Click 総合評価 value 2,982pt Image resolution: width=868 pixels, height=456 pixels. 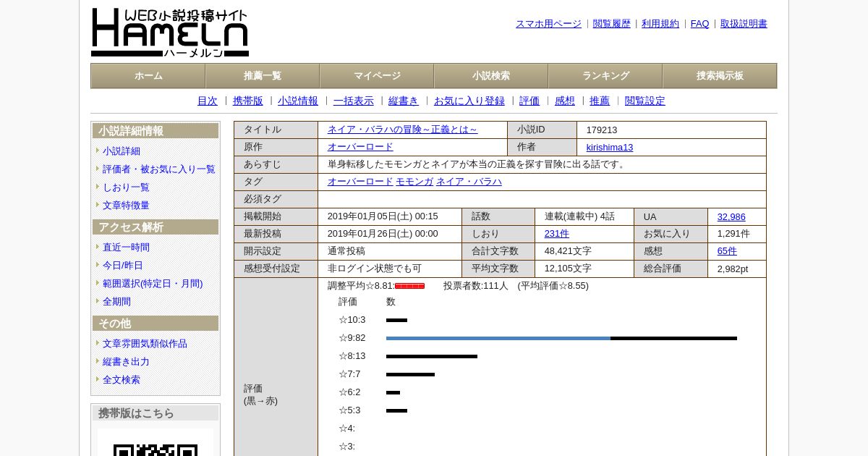pos(733,269)
